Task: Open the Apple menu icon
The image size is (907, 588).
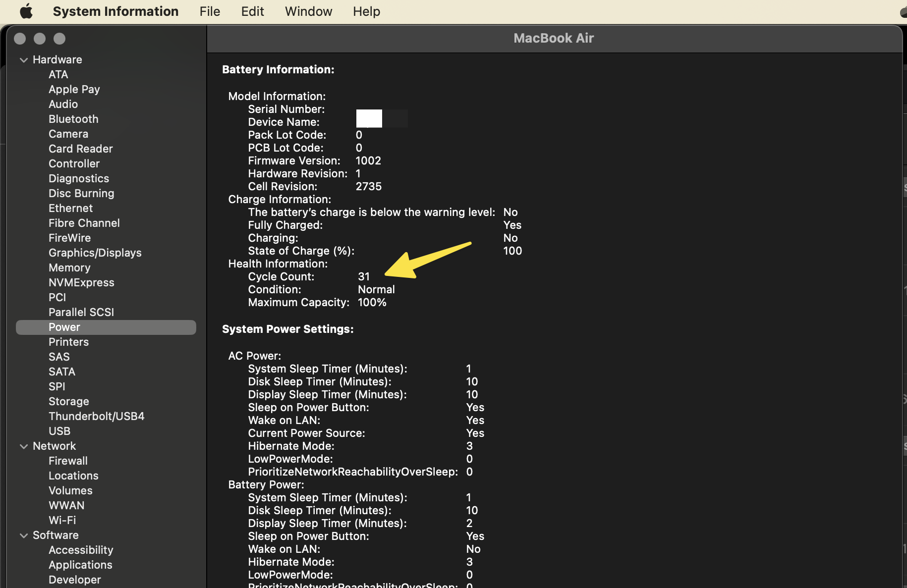Action: click(26, 11)
